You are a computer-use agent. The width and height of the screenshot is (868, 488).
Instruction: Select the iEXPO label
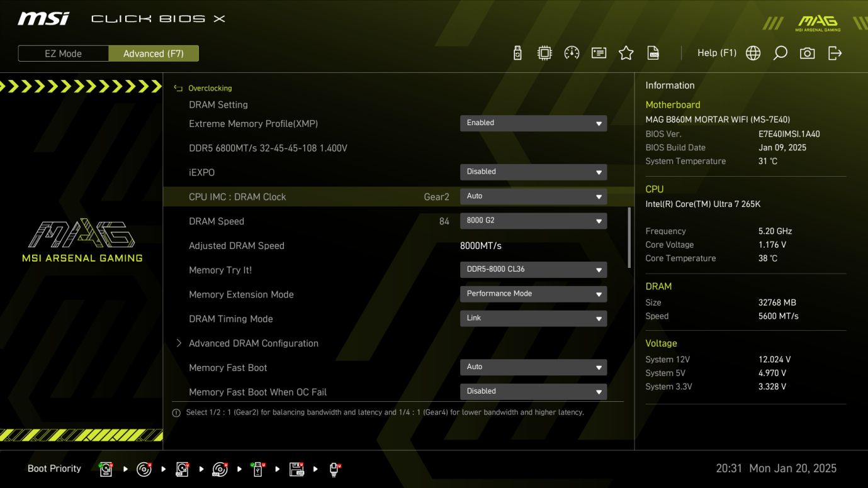(201, 172)
